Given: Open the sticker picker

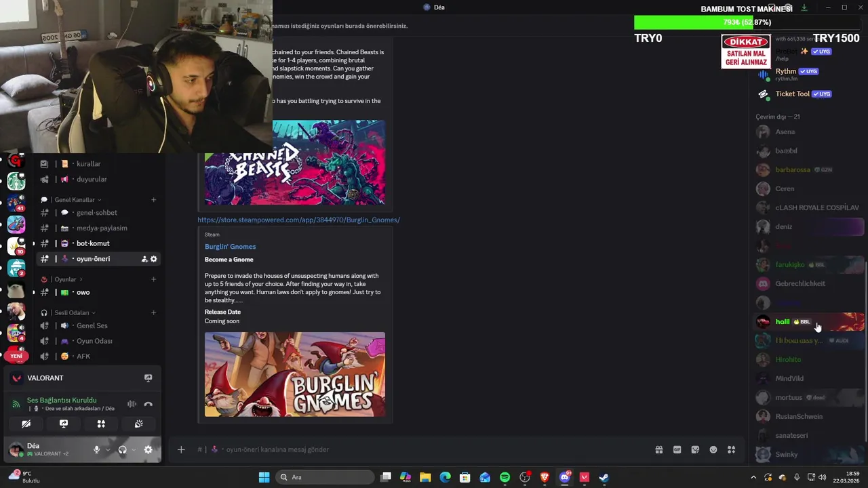Looking at the screenshot, I should 695,449.
